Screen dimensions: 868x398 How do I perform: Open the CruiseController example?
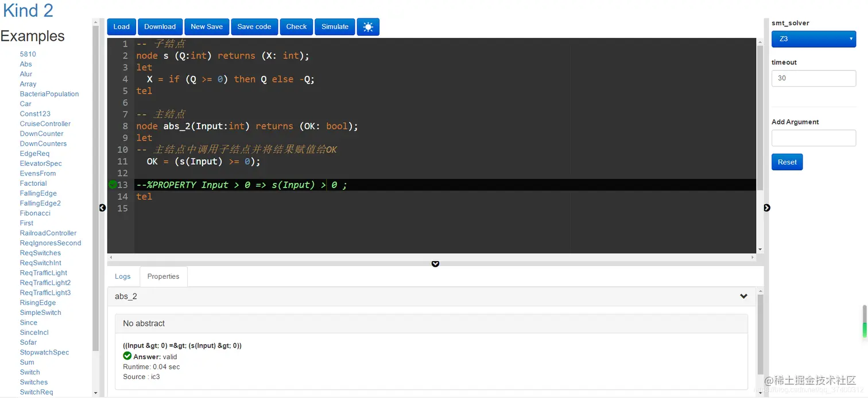pyautogui.click(x=45, y=124)
